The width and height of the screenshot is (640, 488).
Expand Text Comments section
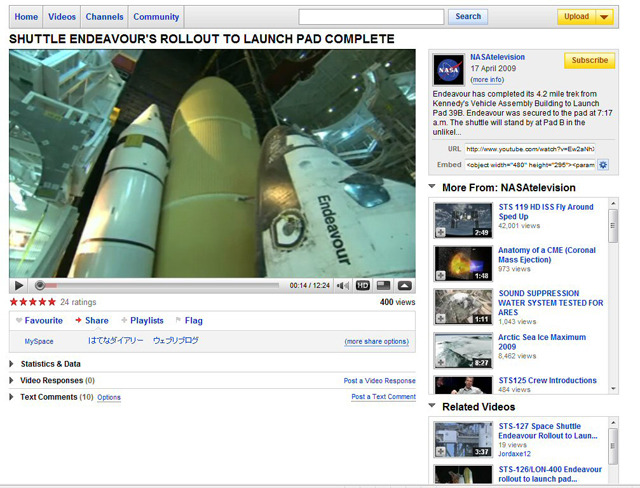(x=51, y=397)
